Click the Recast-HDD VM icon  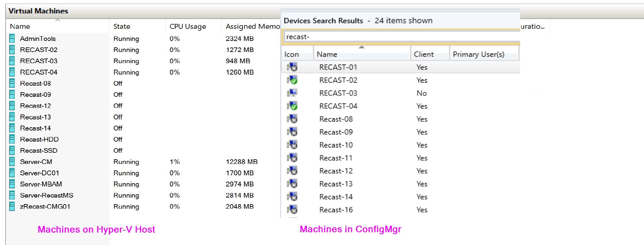click(12, 139)
